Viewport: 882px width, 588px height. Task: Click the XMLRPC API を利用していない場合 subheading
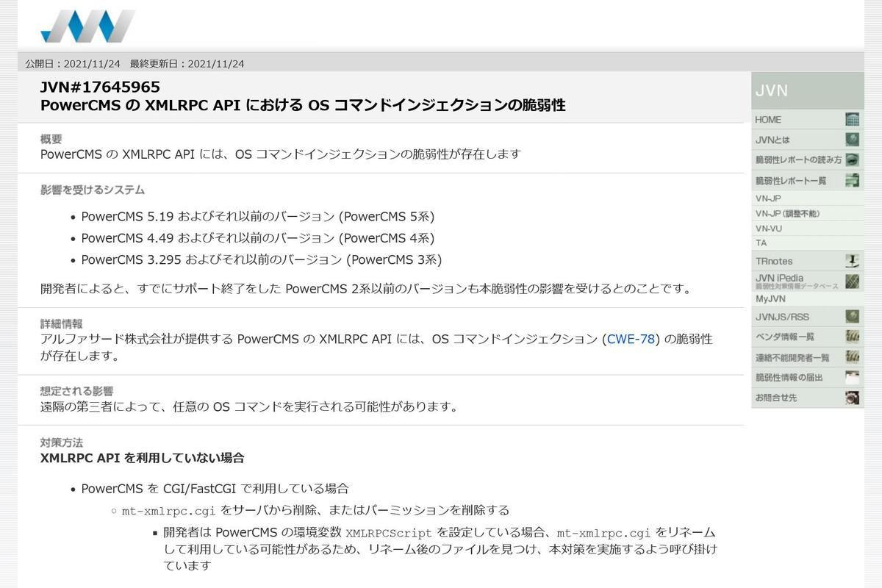tap(143, 458)
